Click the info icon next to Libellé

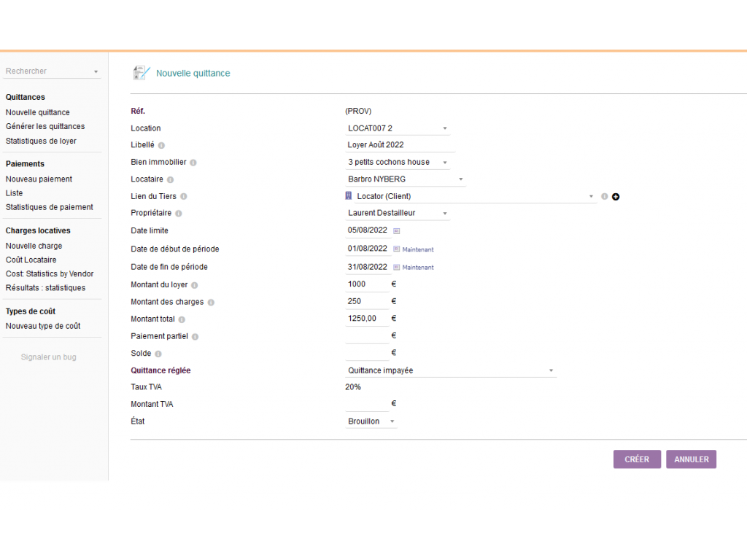[x=161, y=145]
